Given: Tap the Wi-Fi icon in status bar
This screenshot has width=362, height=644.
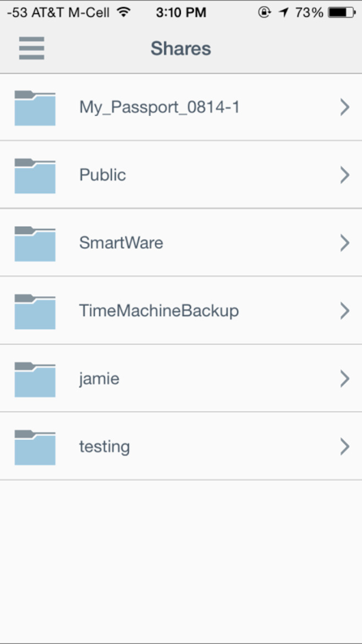Looking at the screenshot, I should (123, 12).
